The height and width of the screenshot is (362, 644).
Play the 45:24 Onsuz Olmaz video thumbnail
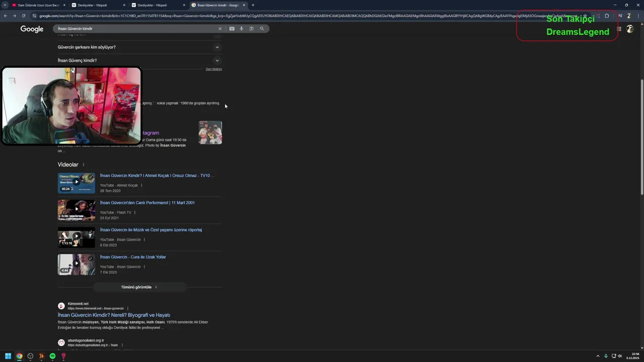point(76,183)
